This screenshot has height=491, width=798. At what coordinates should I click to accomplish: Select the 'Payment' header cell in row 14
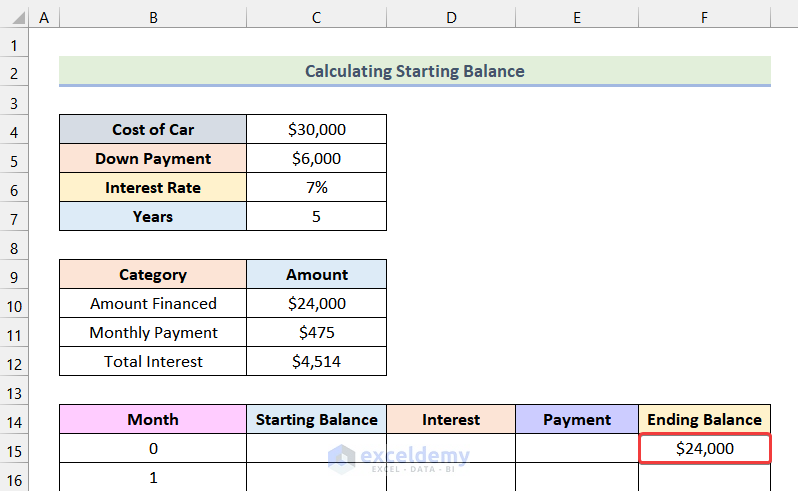tap(577, 419)
